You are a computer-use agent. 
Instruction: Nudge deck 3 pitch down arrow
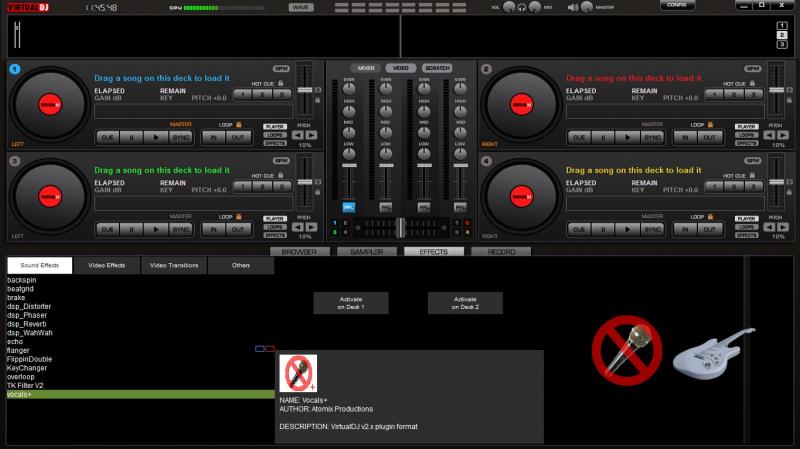tap(297, 227)
